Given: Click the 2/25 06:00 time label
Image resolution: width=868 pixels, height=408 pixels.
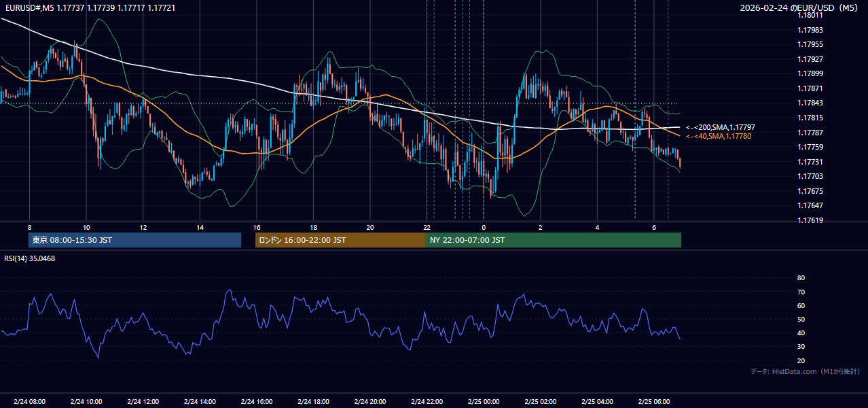Looking at the screenshot, I should pos(654,401).
